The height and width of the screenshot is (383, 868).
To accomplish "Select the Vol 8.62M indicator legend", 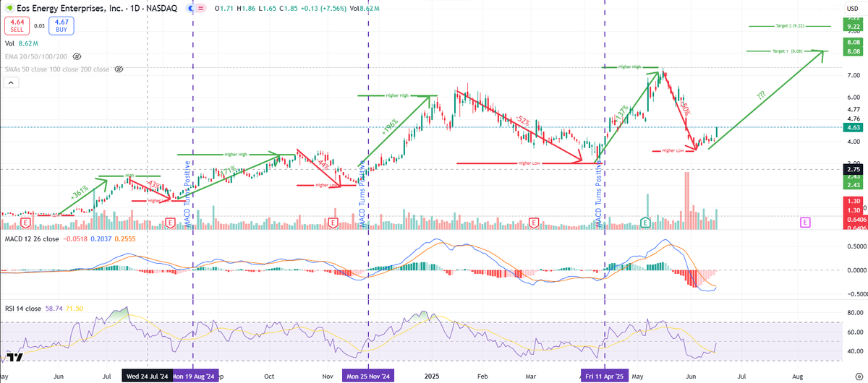I will (20, 43).
